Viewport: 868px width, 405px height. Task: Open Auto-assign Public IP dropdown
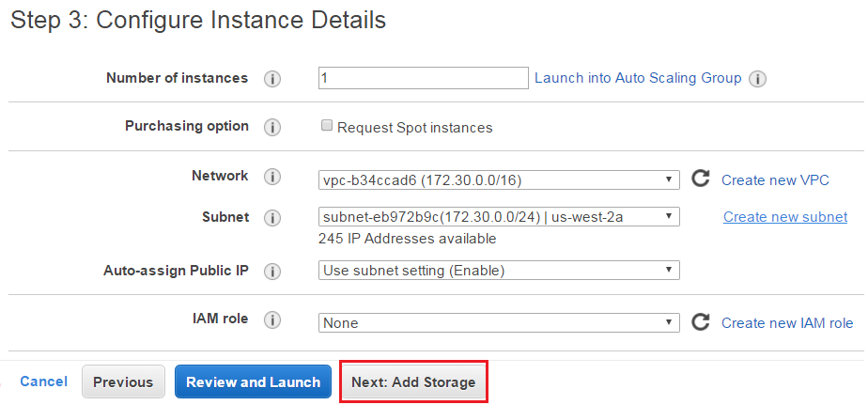tap(499, 271)
